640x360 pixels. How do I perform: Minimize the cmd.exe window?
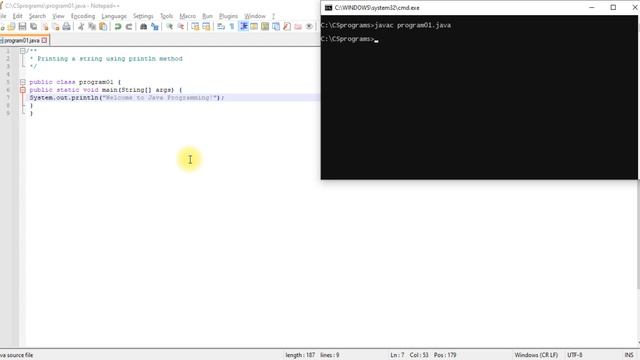click(x=592, y=7)
